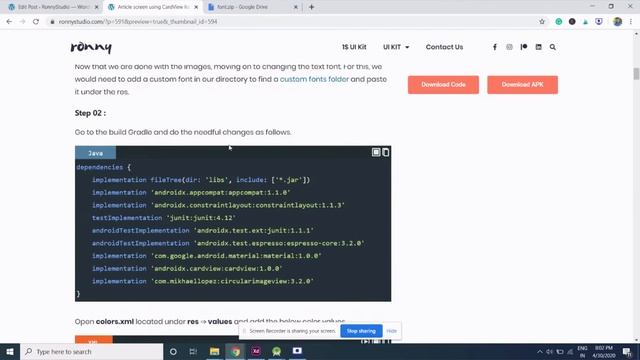Click the screen recorder taskbar icon

[297, 351]
